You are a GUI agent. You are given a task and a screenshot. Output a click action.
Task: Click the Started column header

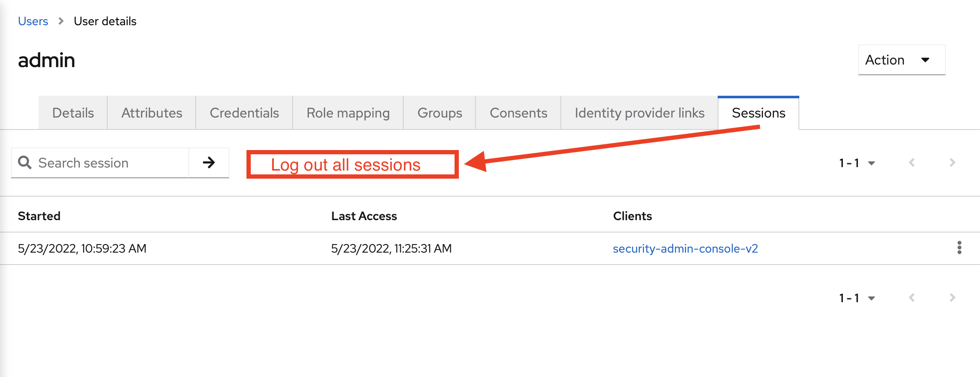[39, 216]
